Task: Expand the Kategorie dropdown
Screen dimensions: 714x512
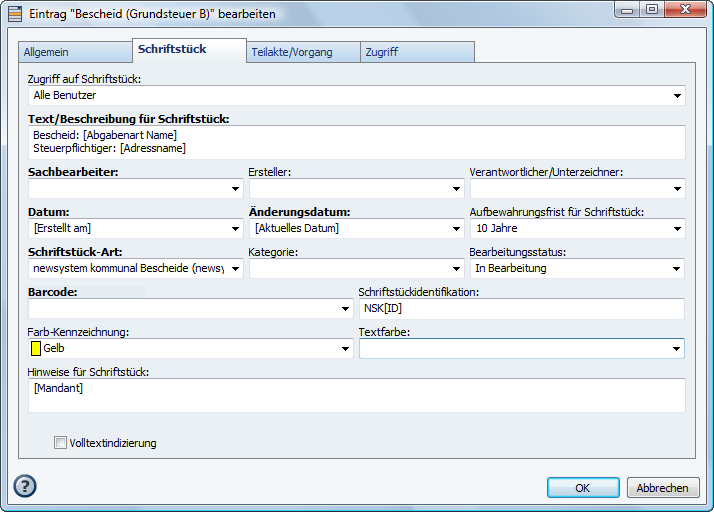Action: pos(457,269)
